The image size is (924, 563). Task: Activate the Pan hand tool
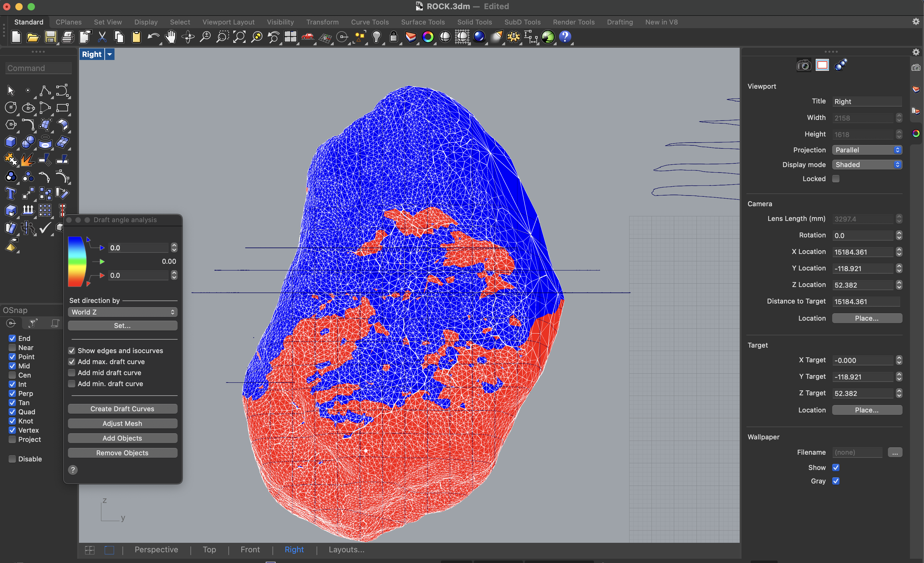171,37
